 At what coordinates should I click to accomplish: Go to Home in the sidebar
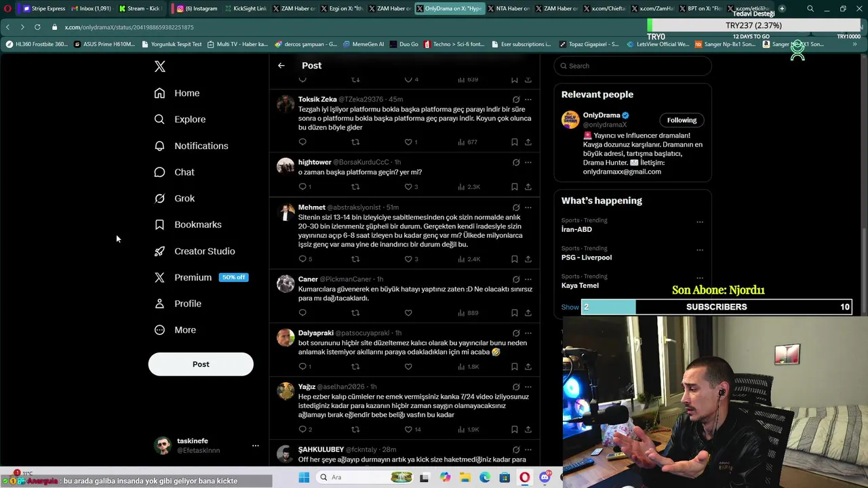click(x=177, y=93)
